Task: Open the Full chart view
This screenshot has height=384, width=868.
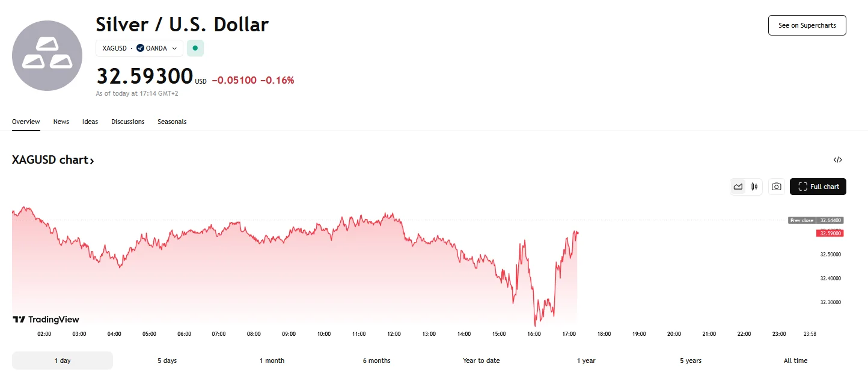Action: [x=818, y=187]
